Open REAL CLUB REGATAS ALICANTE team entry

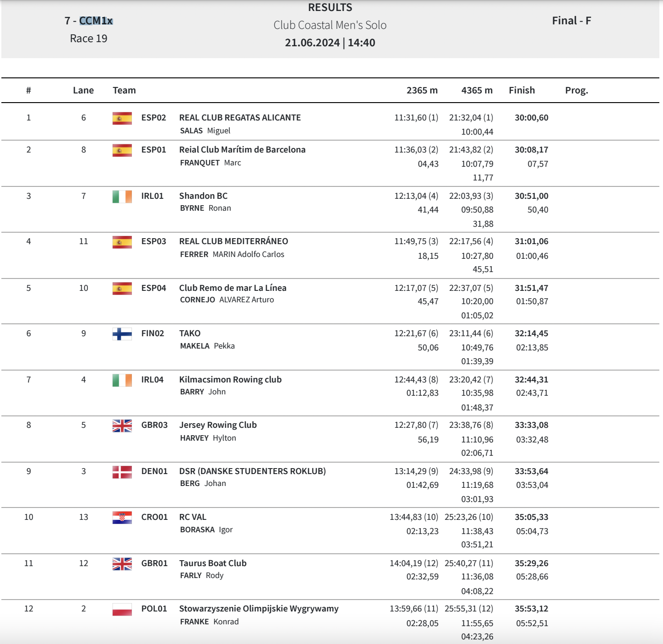click(240, 118)
